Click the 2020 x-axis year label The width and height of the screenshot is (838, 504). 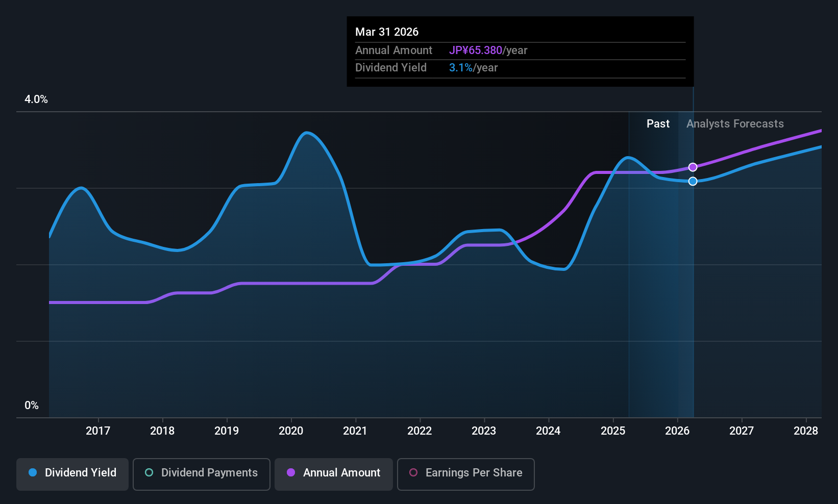291,431
